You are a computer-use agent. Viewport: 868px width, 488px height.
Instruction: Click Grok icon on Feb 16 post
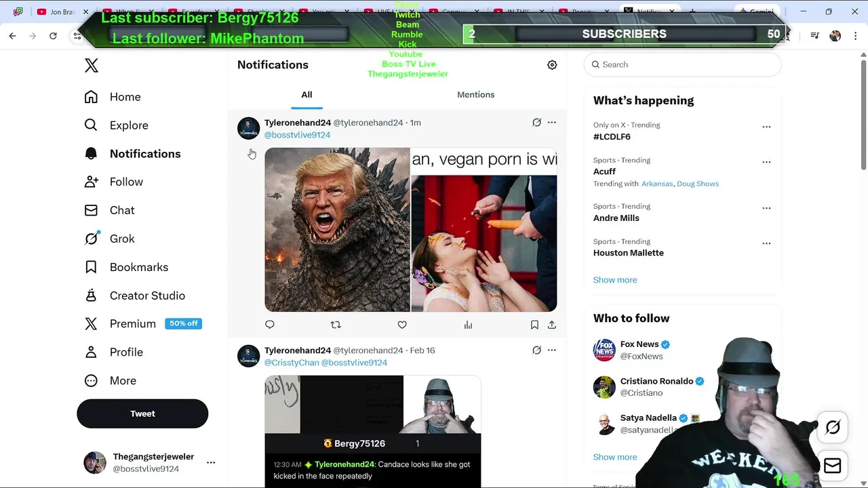click(536, 350)
